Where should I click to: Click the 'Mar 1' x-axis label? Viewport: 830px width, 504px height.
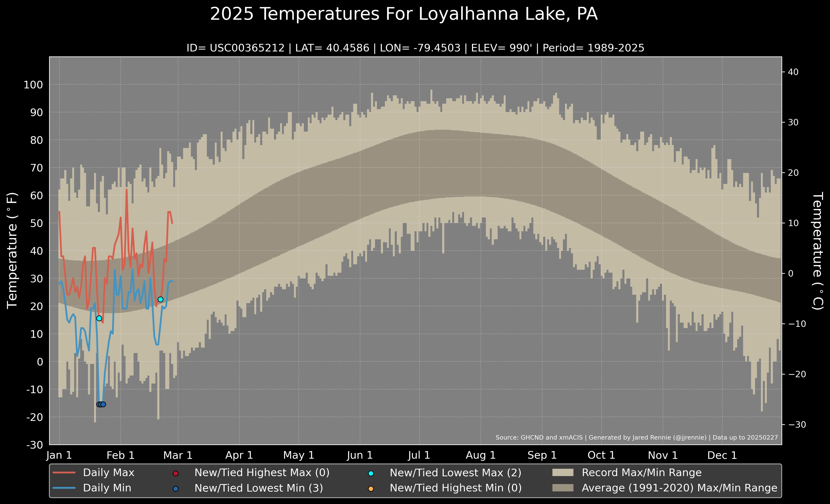point(178,456)
